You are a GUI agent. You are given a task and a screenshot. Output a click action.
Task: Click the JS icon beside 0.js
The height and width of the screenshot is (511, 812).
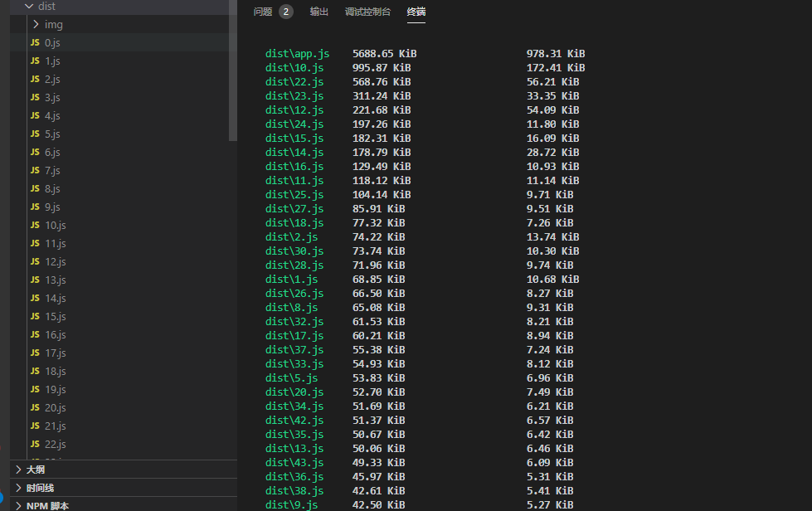click(35, 42)
